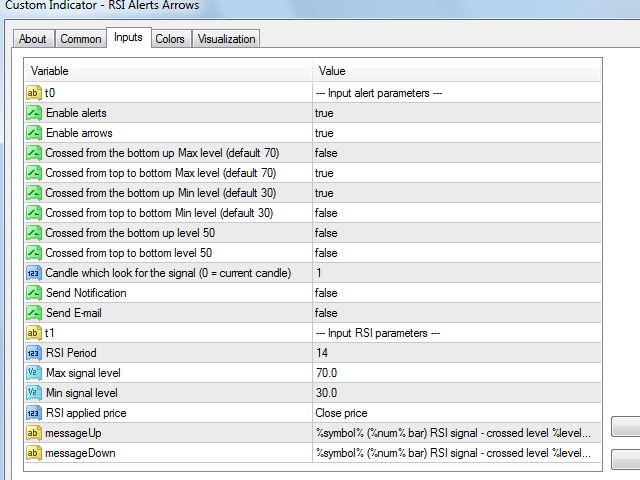Change false value for top to bottom Min level
The image size is (640, 480).
click(457, 213)
